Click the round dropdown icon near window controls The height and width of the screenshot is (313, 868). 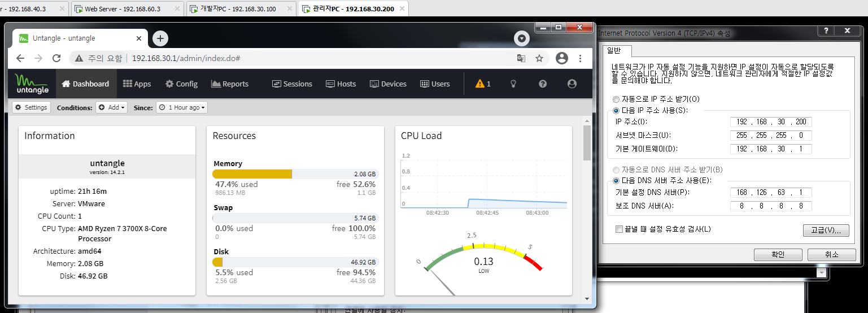click(x=521, y=38)
